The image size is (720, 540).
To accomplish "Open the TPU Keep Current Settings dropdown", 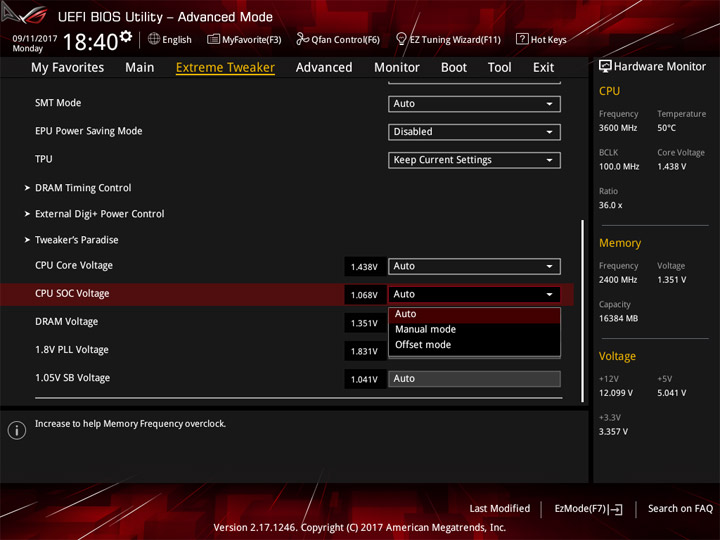I will coord(474,160).
